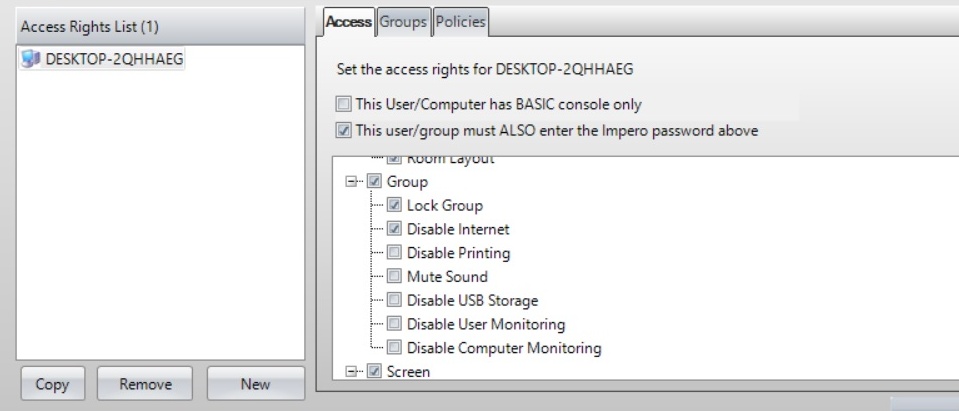Uncheck the Lock Group checkbox

pyautogui.click(x=393, y=205)
